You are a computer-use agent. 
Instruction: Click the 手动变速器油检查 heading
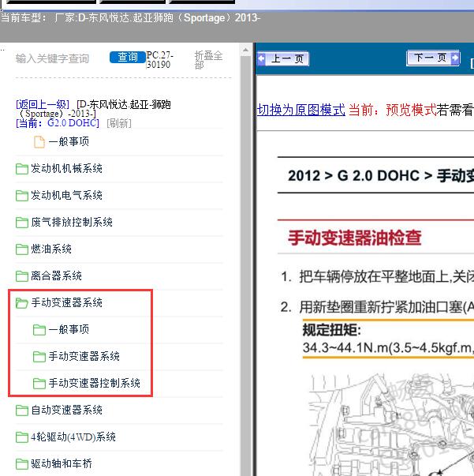click(355, 238)
